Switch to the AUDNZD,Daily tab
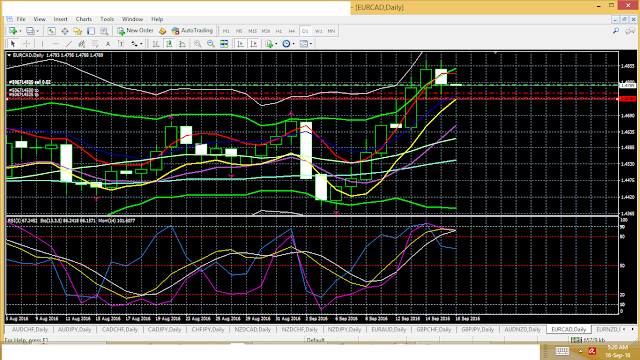Screen dimensions: 640x360 point(523,329)
